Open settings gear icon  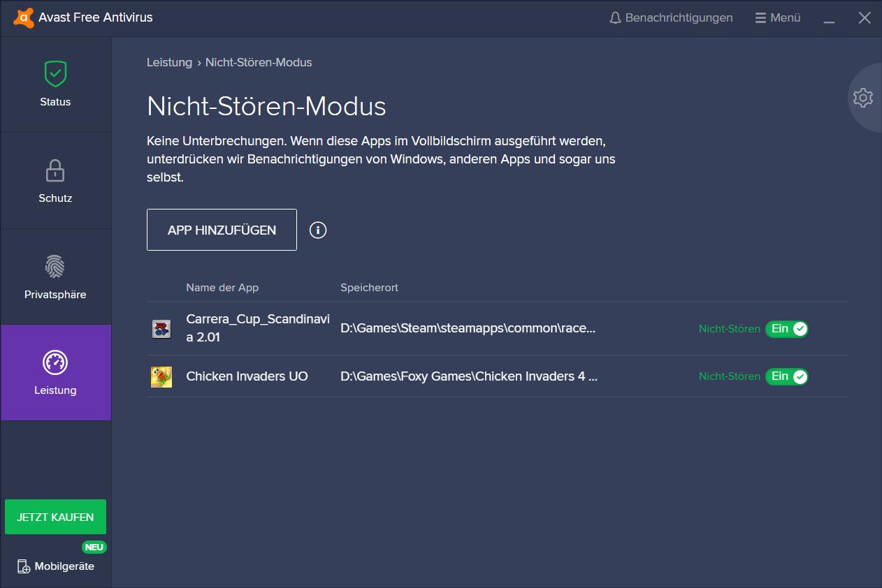[863, 98]
